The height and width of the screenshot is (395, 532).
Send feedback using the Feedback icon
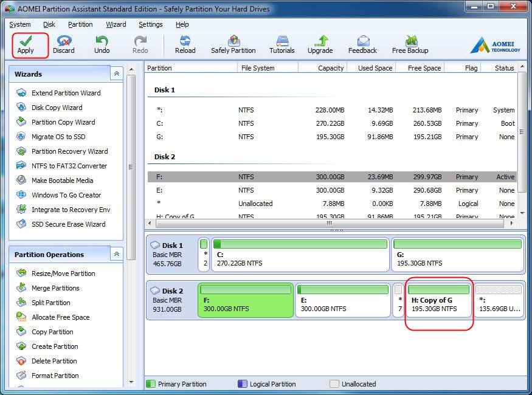coord(362,44)
